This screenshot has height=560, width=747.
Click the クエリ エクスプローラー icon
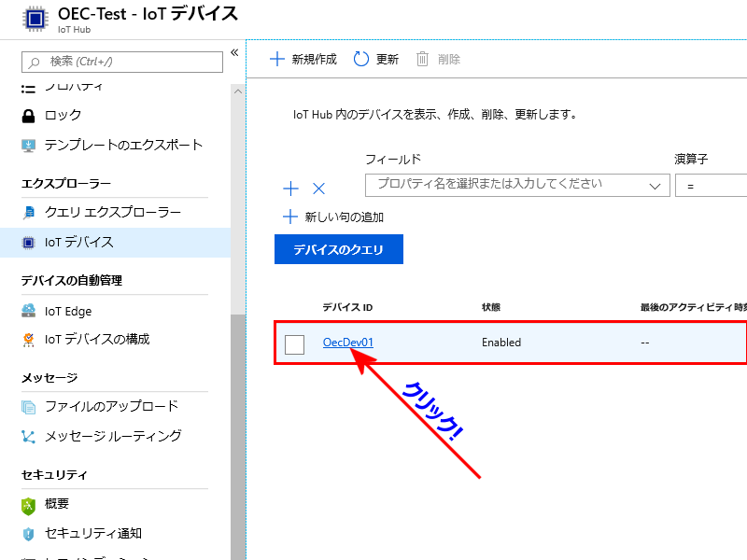pos(28,213)
